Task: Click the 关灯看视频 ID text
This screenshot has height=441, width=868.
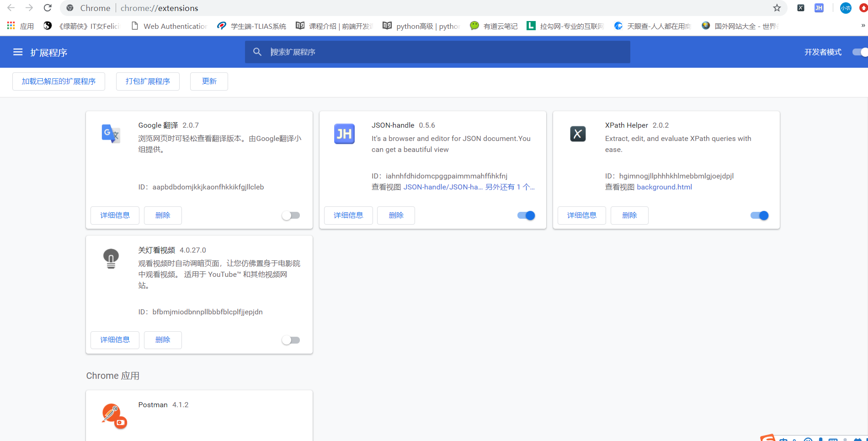Action: 201,312
